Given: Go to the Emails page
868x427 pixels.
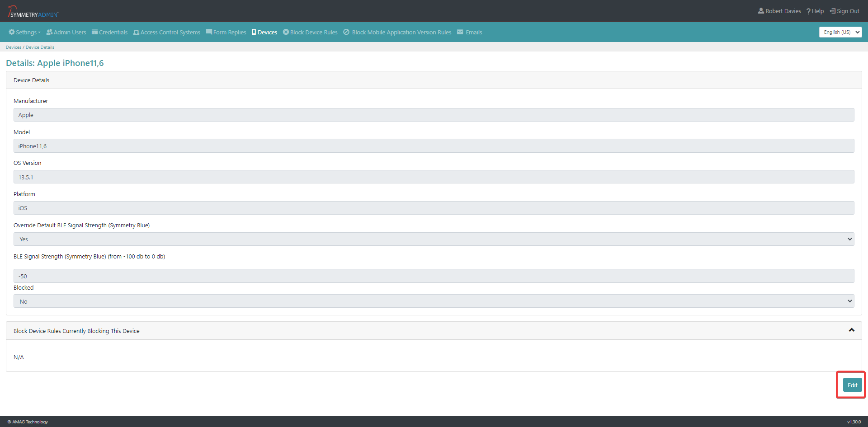Looking at the screenshot, I should click(x=470, y=32).
